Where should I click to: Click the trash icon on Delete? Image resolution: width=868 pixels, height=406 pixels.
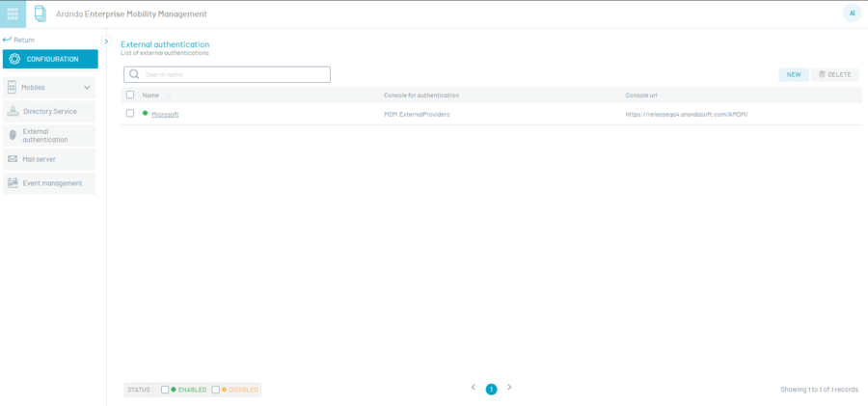822,74
